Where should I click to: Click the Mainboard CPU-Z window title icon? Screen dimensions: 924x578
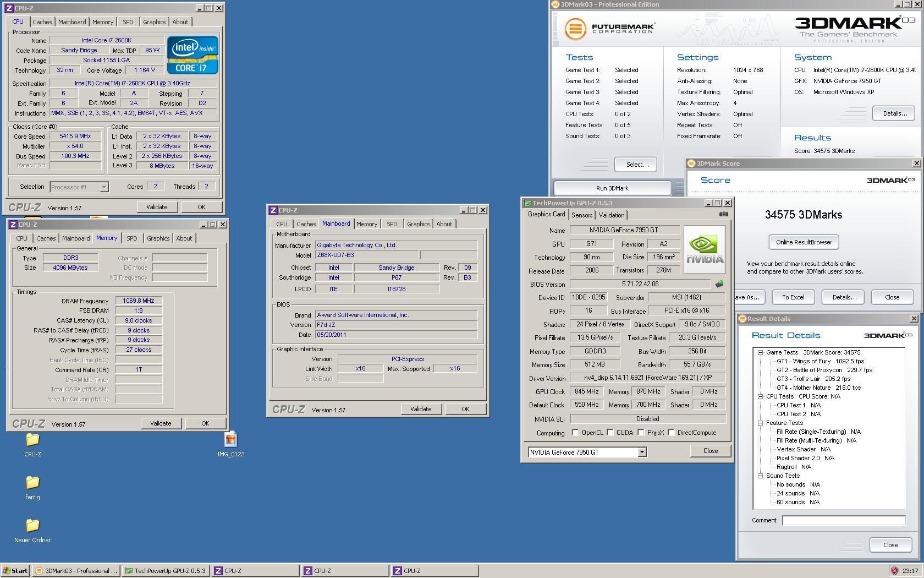pyautogui.click(x=273, y=210)
